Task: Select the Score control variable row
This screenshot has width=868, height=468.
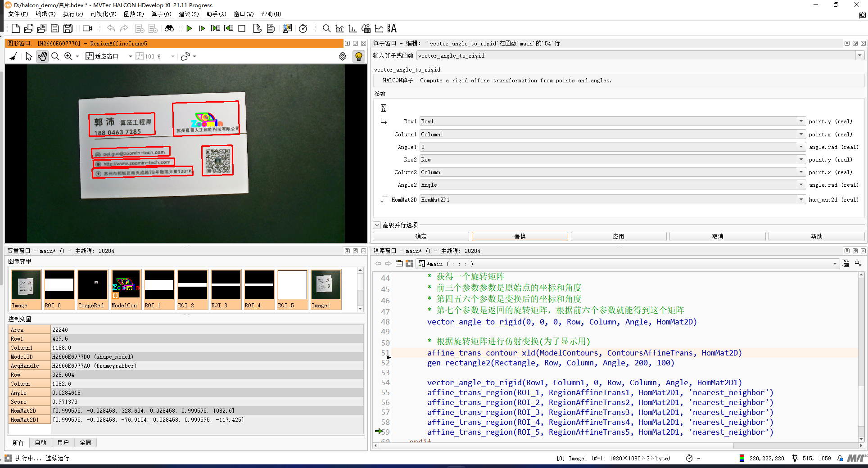Action: pos(186,402)
